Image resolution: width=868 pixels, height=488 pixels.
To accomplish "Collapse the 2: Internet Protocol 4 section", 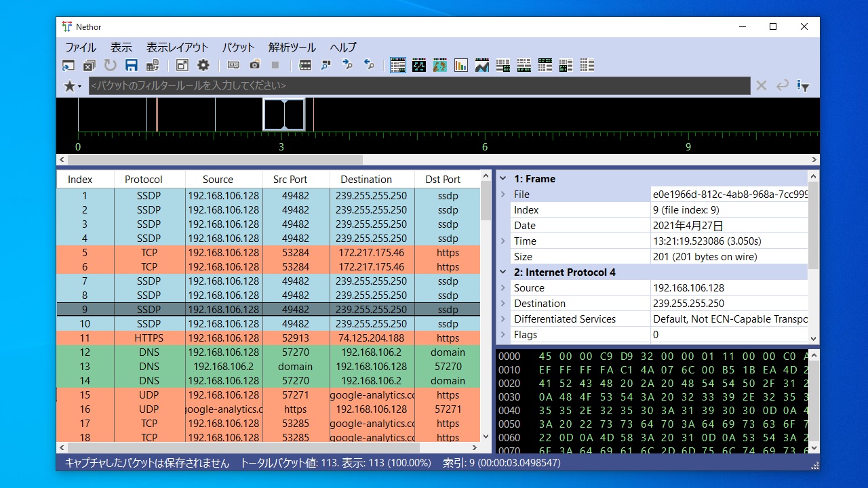I will pos(503,272).
